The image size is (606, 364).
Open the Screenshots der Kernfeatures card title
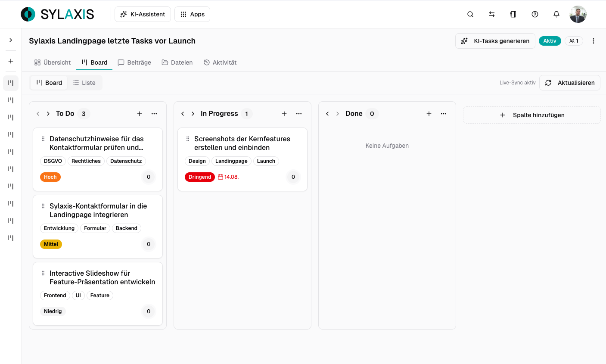coord(242,143)
